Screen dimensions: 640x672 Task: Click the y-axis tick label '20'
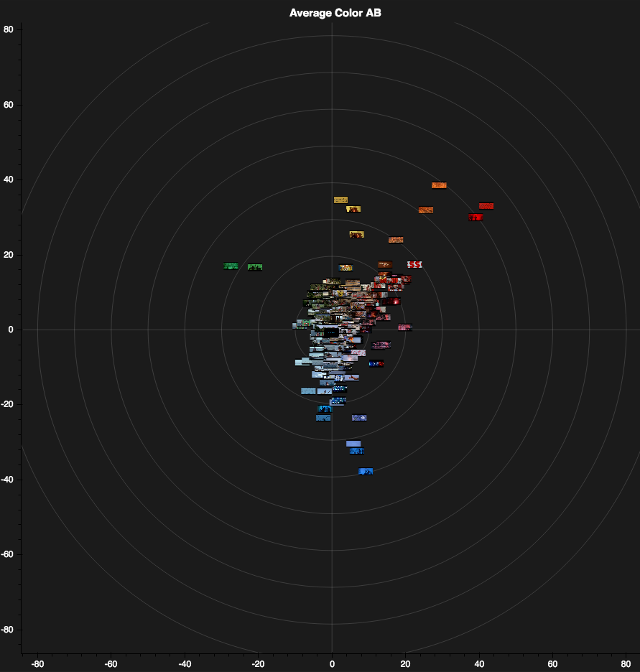click(9, 255)
